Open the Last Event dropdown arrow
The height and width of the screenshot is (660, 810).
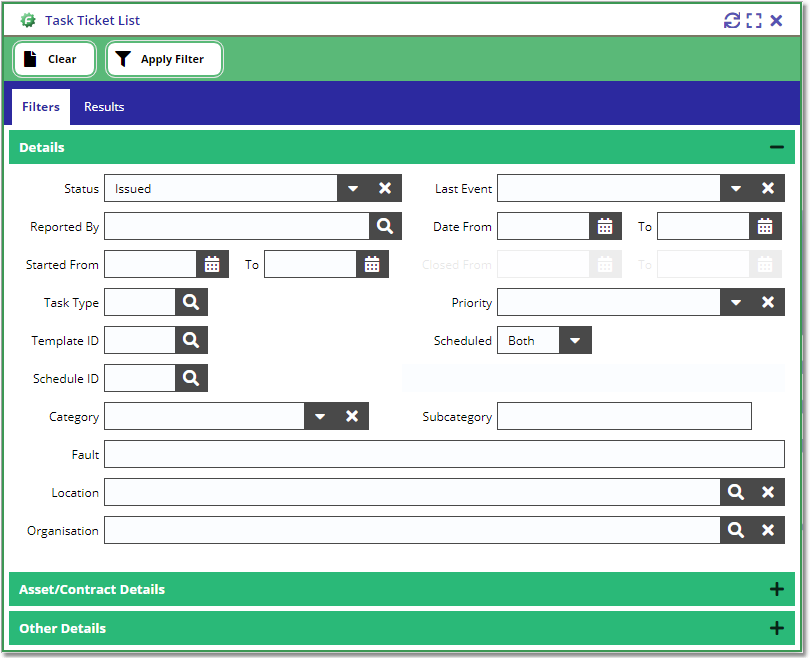(x=736, y=188)
